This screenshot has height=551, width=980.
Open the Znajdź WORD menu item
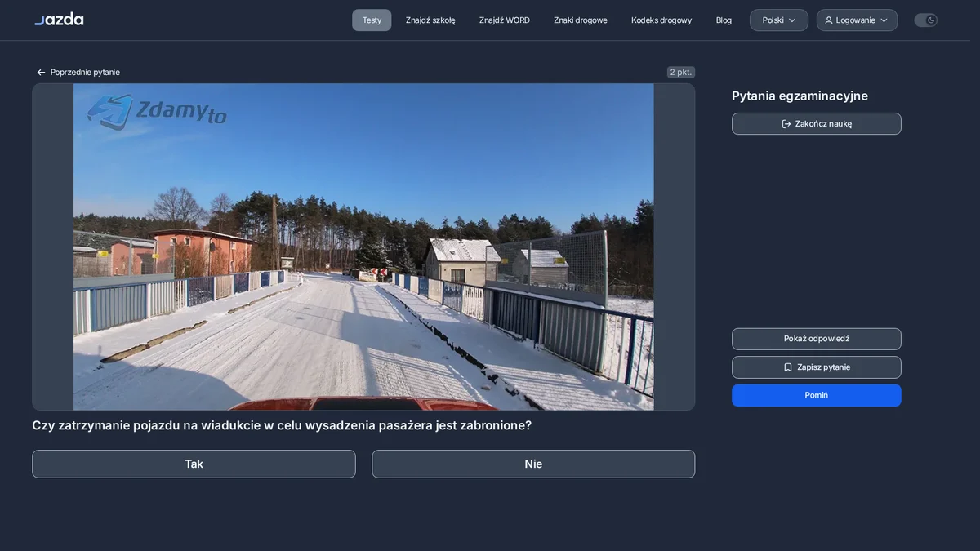pyautogui.click(x=505, y=20)
